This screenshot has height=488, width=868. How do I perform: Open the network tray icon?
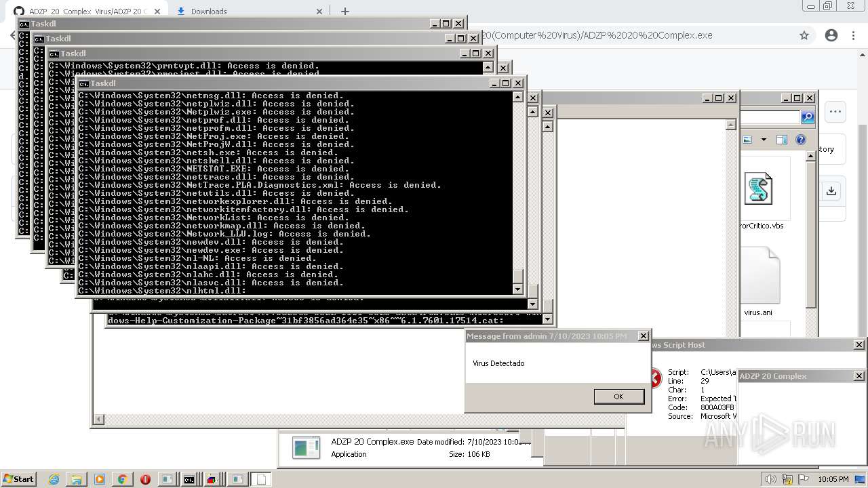coord(787,479)
